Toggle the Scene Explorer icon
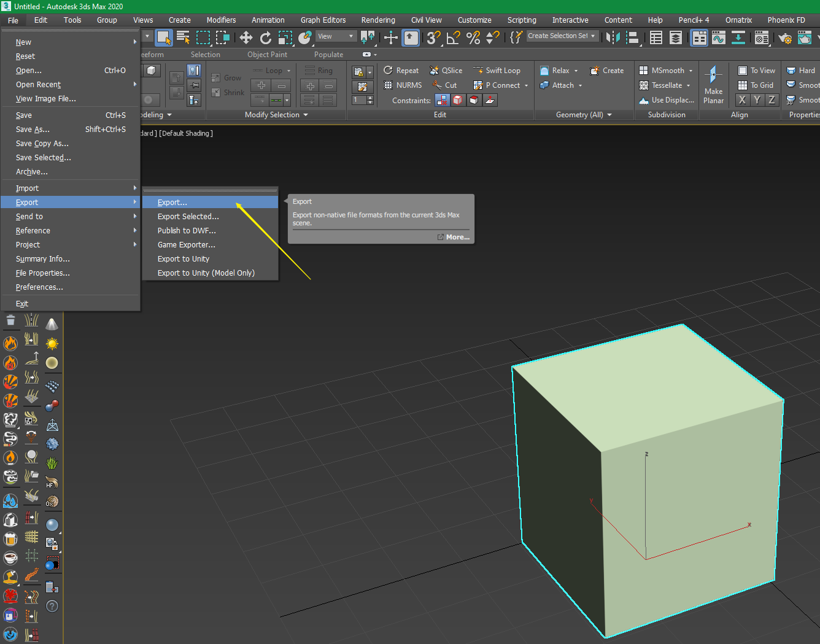The image size is (820, 644). coord(656,38)
